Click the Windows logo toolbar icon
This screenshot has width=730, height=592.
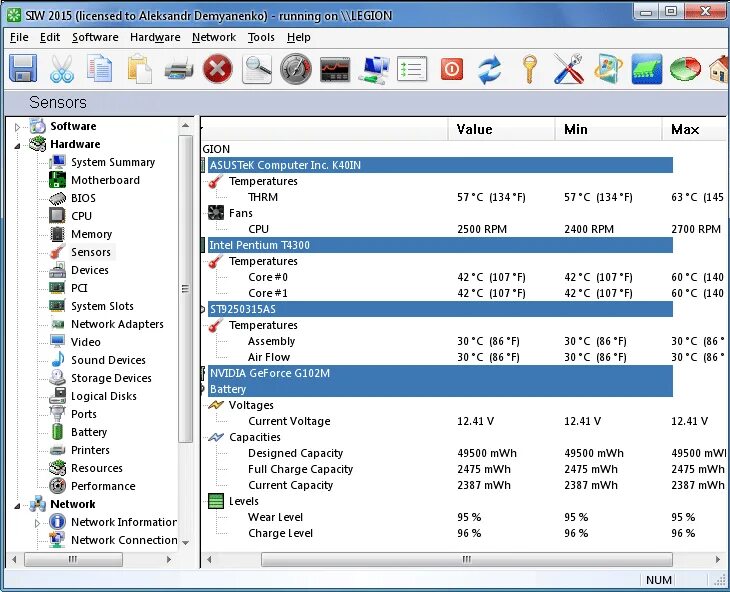tap(608, 69)
